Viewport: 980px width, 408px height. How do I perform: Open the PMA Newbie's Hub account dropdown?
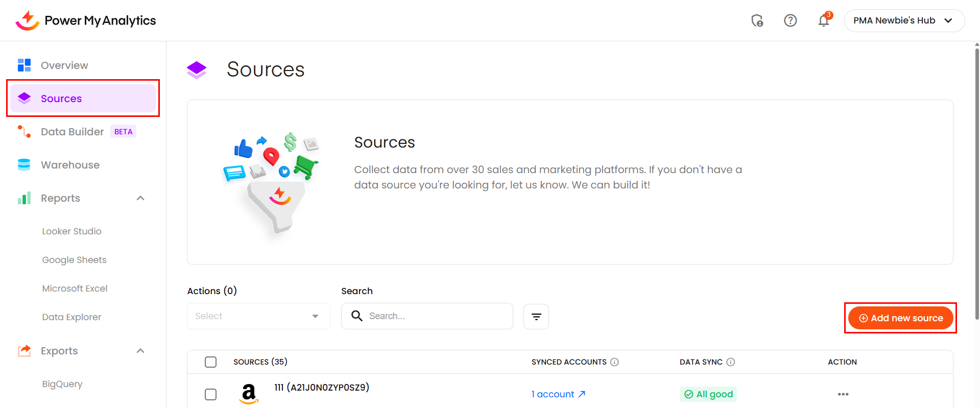pos(904,20)
